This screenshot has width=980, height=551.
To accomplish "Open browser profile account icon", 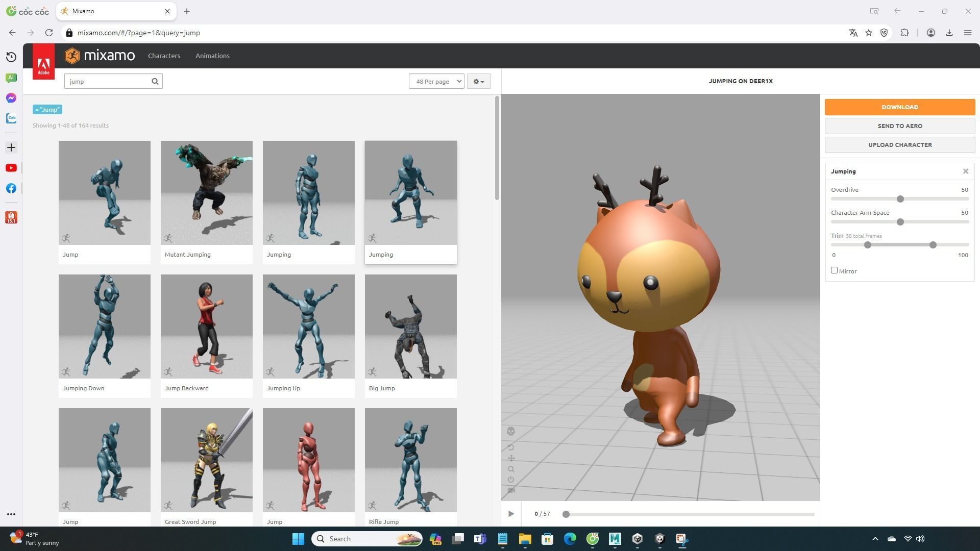I will point(930,33).
